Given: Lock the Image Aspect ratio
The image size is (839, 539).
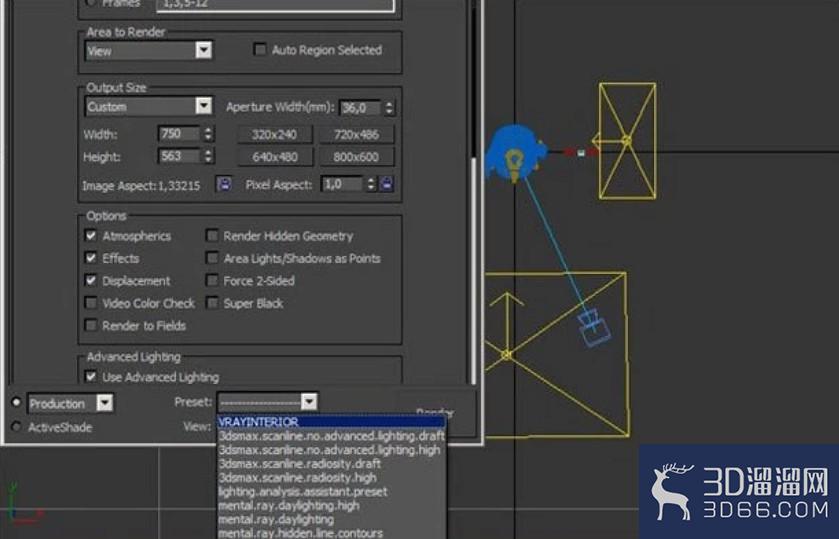Looking at the screenshot, I should coord(224,184).
